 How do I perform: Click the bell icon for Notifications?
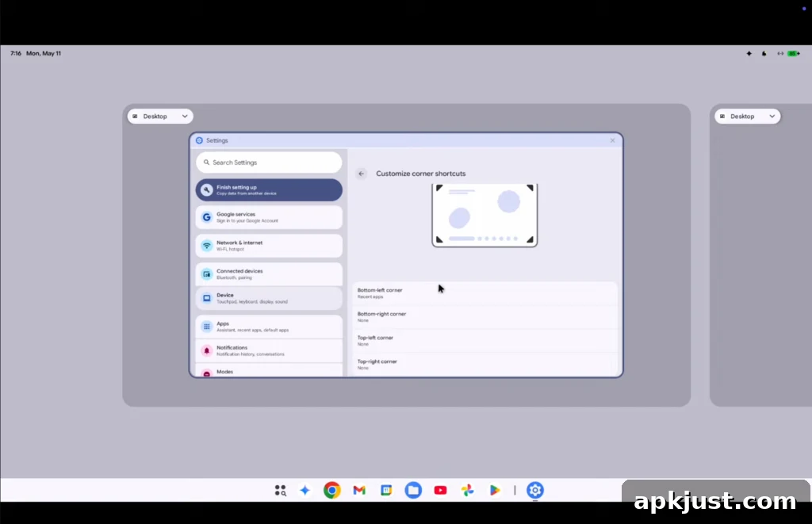207,351
